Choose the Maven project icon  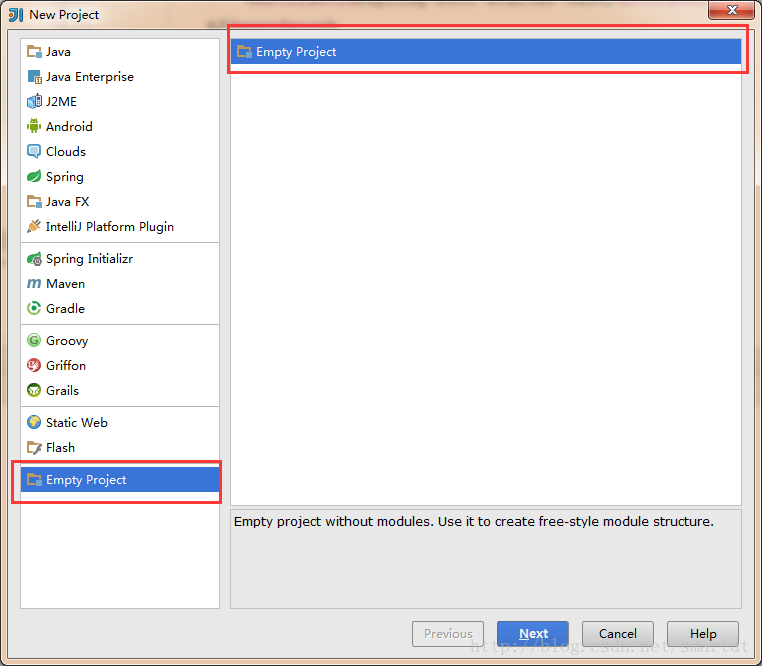[x=34, y=284]
